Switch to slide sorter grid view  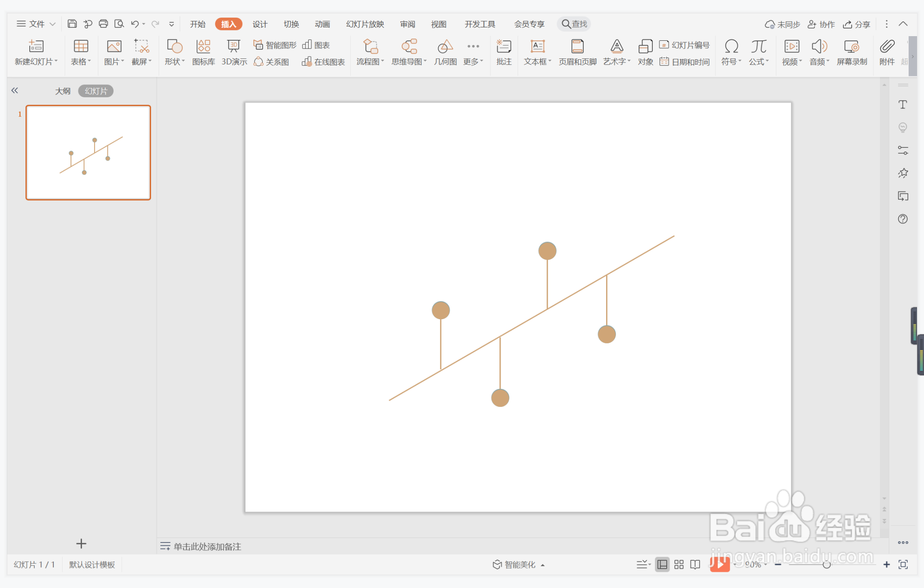(679, 564)
